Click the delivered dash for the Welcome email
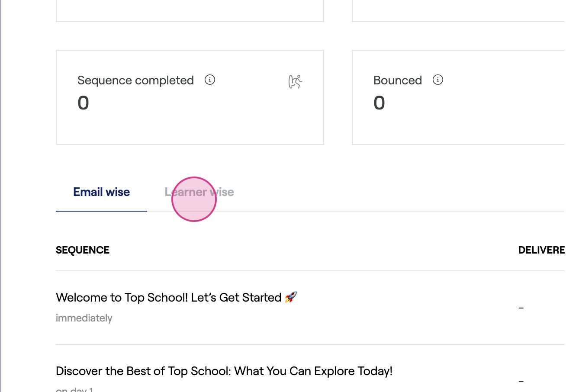Image resolution: width=566 pixels, height=392 pixels. pos(521,308)
